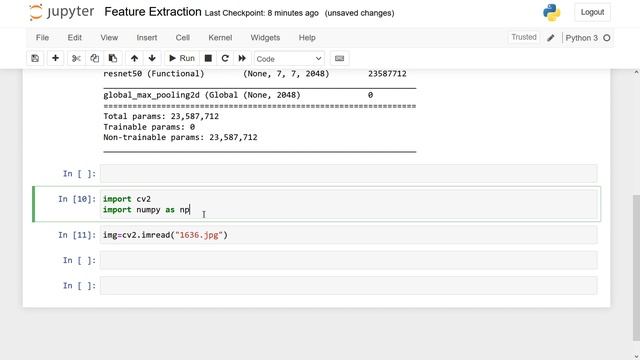
Task: Open the File menu
Action: [x=42, y=38]
